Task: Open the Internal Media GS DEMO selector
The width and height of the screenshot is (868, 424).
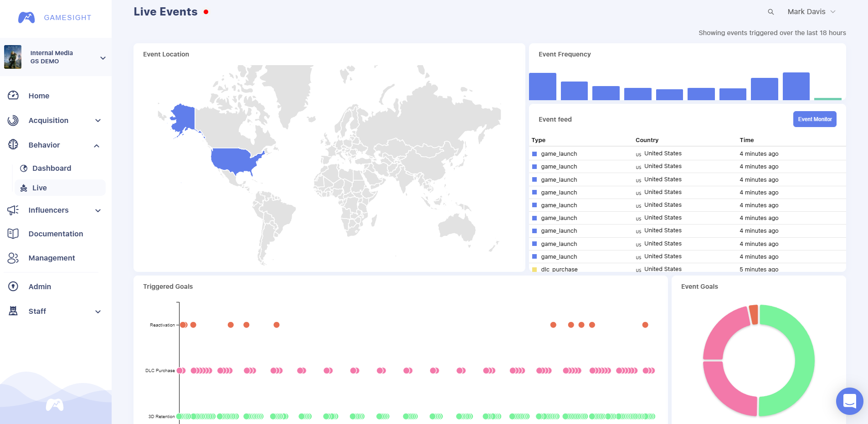Action: point(56,57)
